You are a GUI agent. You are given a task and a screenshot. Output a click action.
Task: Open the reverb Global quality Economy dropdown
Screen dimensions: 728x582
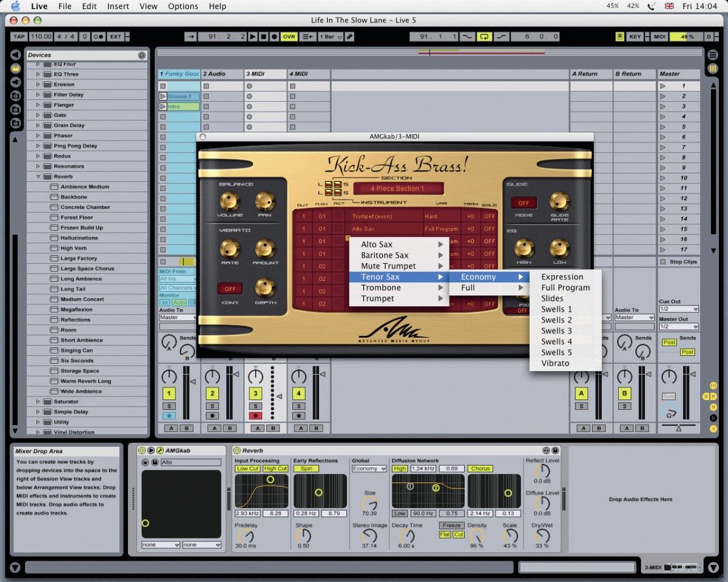click(369, 469)
